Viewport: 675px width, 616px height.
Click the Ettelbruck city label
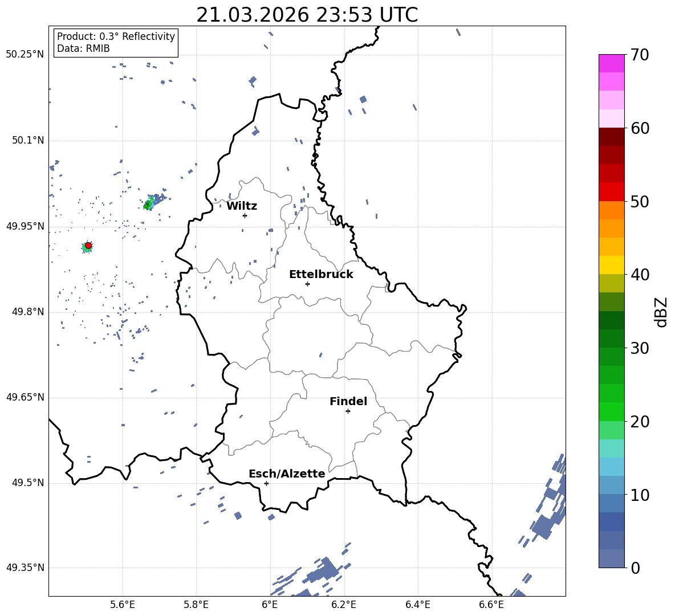pyautogui.click(x=321, y=275)
